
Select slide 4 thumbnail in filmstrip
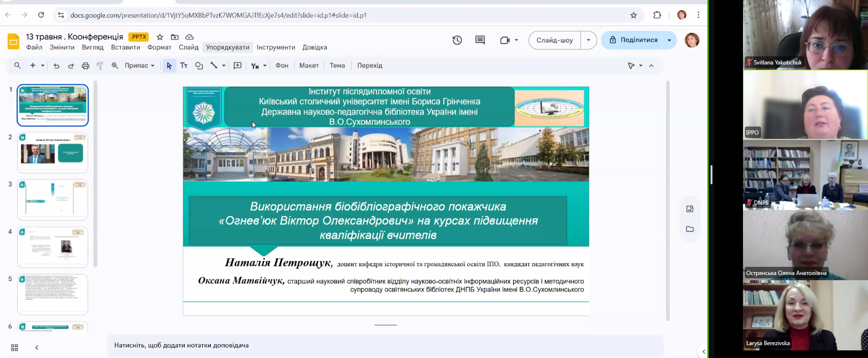point(52,247)
